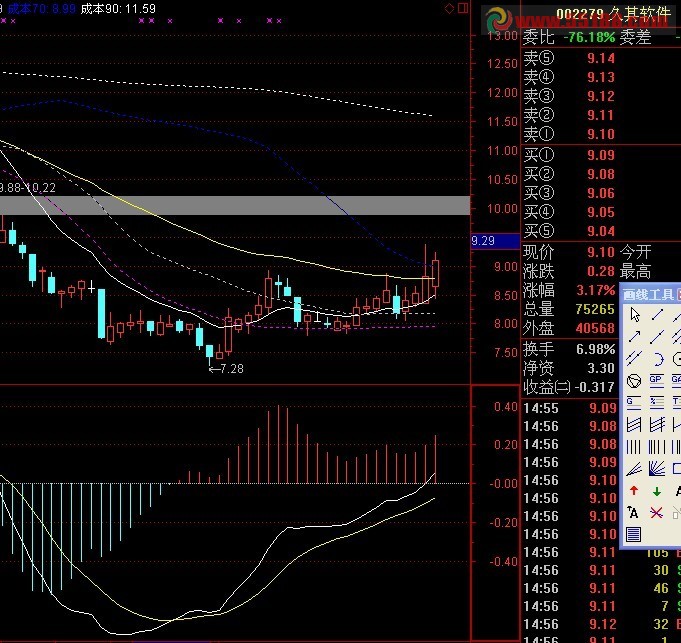This screenshot has height=643, width=681.
Task: Select the percentage lines tool
Action: coord(656,403)
